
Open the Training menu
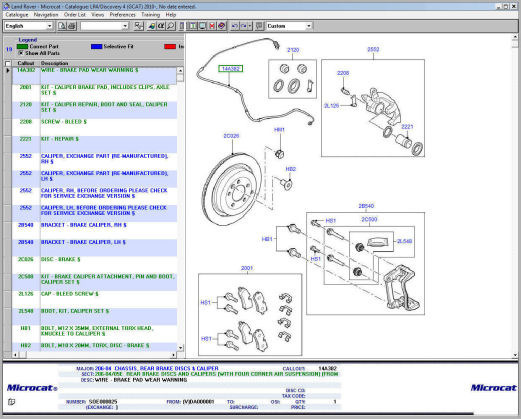coord(150,15)
